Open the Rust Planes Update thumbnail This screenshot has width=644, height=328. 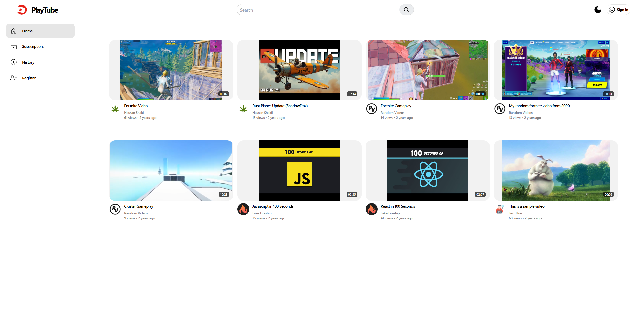[299, 70]
